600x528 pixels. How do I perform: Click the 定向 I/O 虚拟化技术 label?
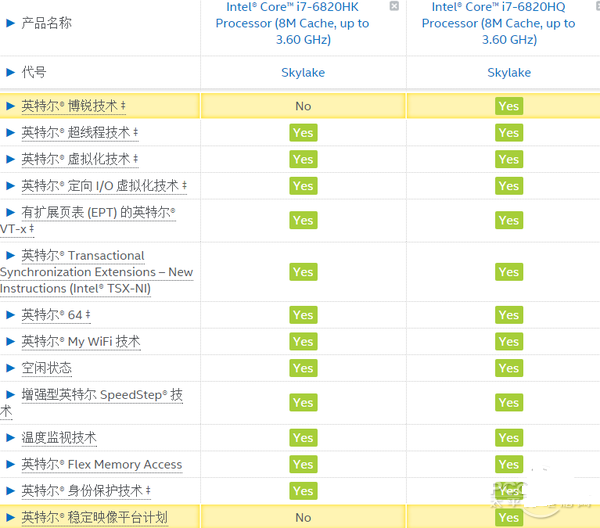click(104, 186)
